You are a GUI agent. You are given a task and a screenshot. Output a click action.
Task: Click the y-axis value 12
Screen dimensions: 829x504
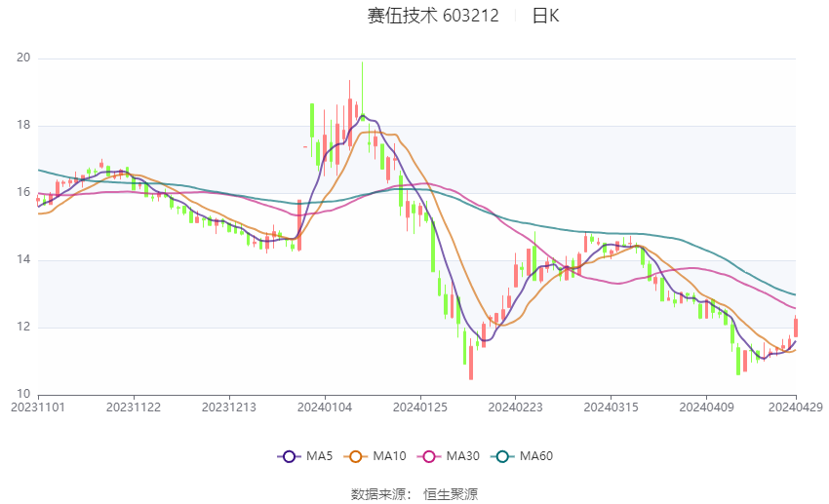(23, 327)
